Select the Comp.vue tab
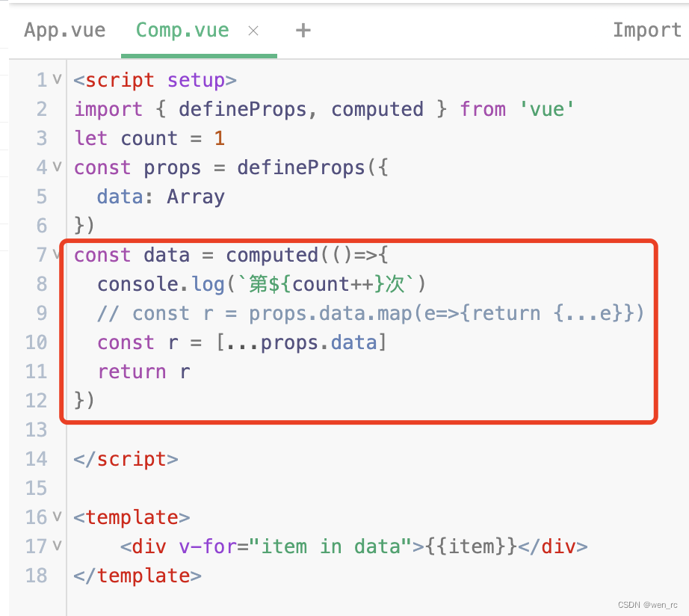The image size is (689, 616). [182, 31]
